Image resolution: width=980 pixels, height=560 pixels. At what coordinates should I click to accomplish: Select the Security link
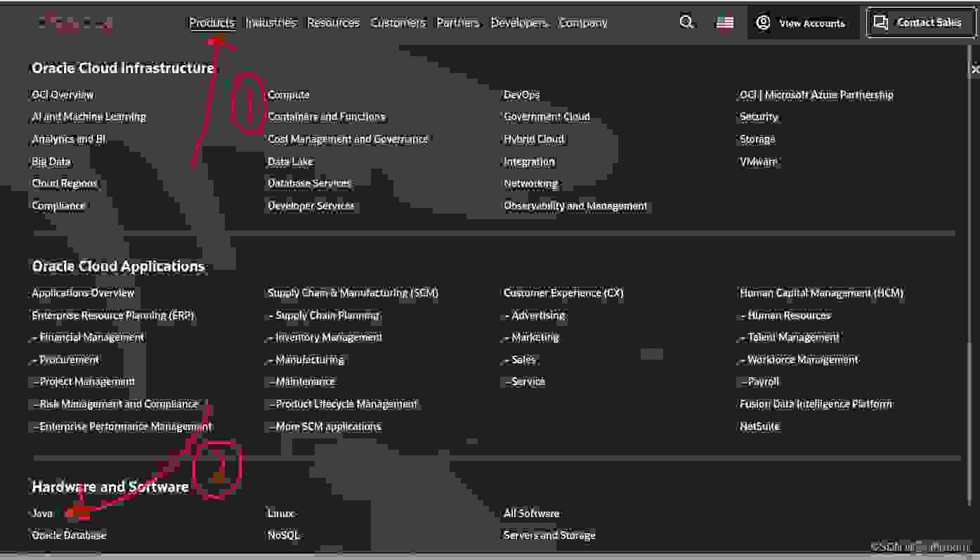pyautogui.click(x=759, y=117)
